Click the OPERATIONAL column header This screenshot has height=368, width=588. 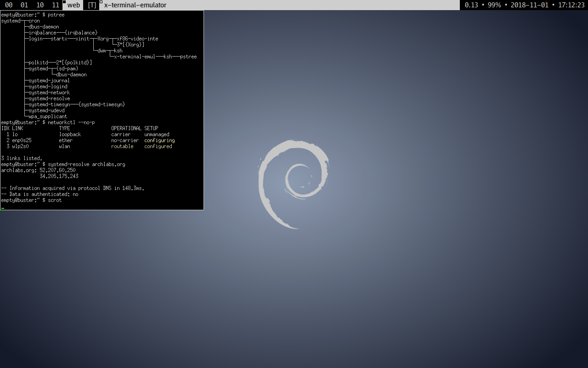click(x=126, y=128)
